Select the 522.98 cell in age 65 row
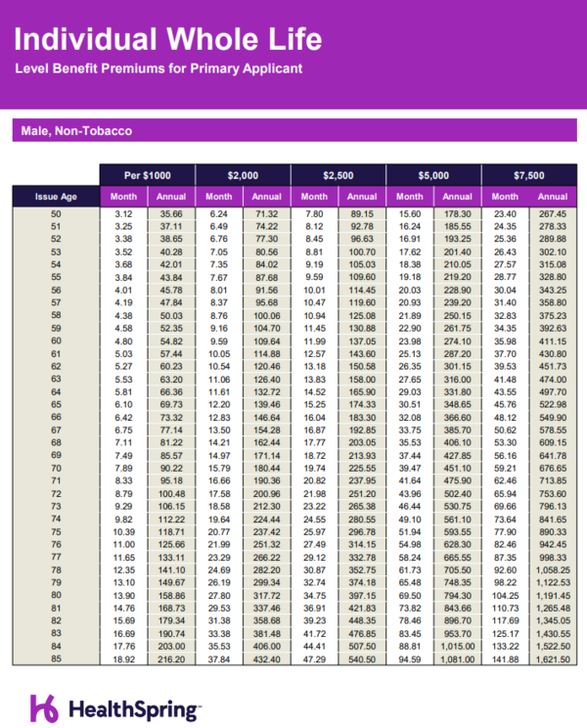This screenshot has height=728, width=587. tap(553, 405)
